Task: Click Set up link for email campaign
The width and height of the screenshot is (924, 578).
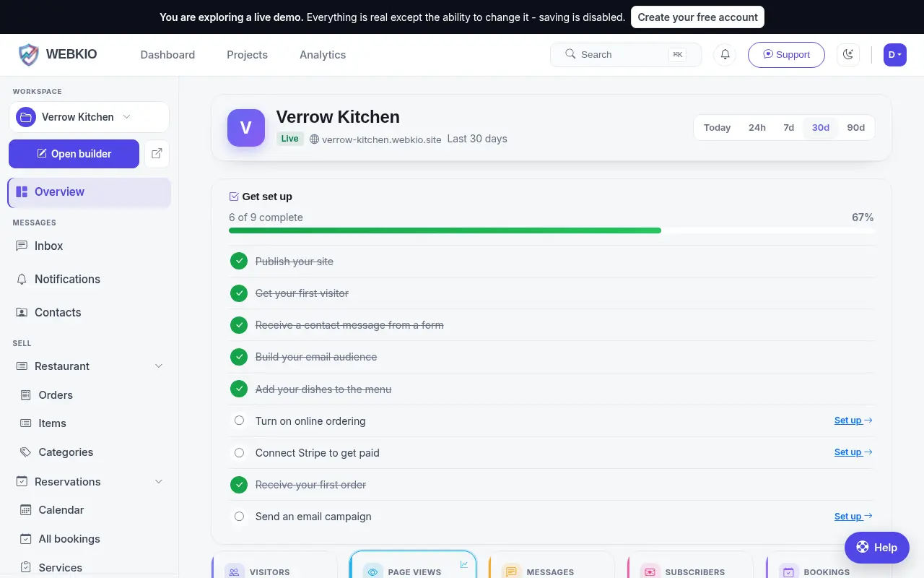Action: point(853,517)
